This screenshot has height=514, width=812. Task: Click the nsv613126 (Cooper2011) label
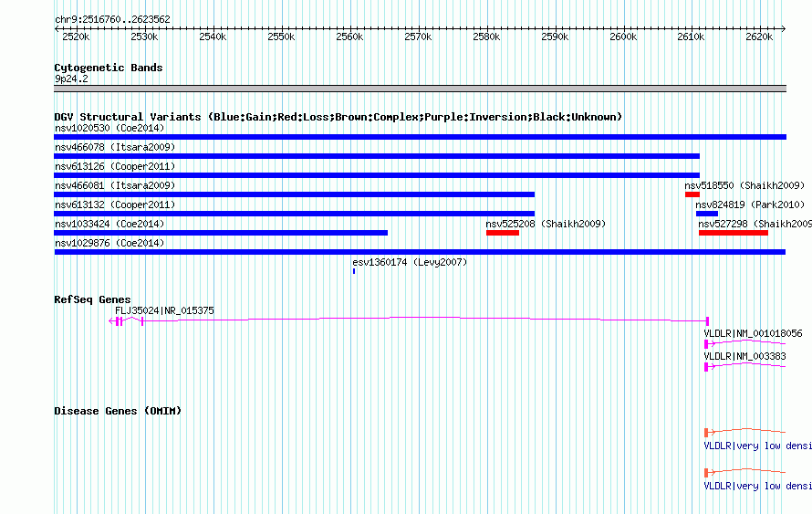115,166
